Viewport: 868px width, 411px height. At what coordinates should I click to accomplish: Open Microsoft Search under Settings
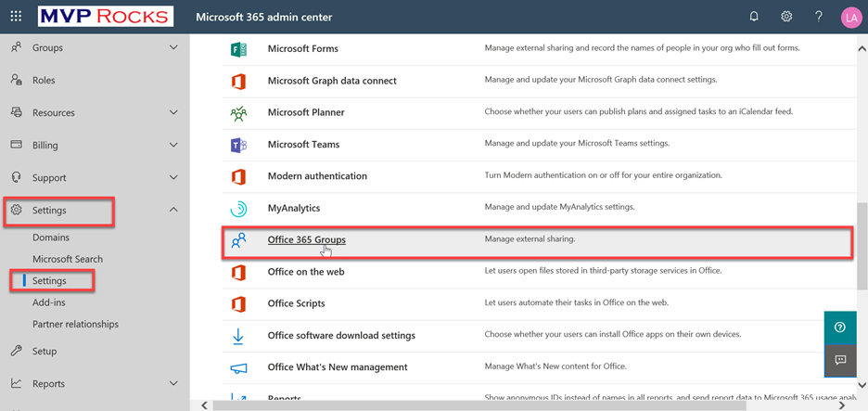click(68, 259)
